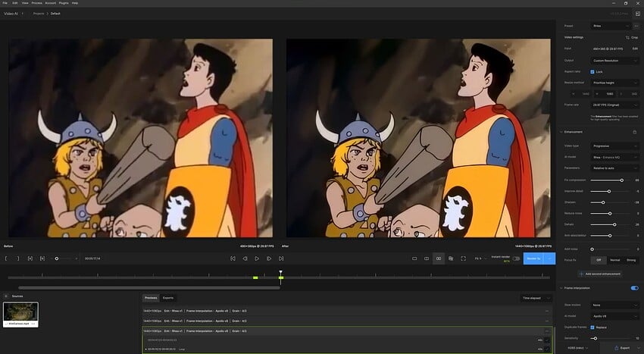The width and height of the screenshot is (644, 354).
Task: Open the Render button dropdown arrow
Action: point(549,258)
